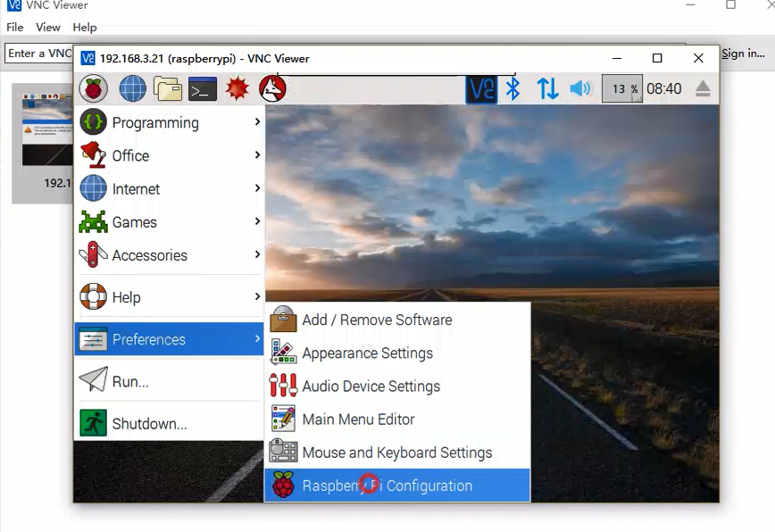775x532 pixels.
Task: Open the Bluetooth tray icon
Action: coord(513,89)
